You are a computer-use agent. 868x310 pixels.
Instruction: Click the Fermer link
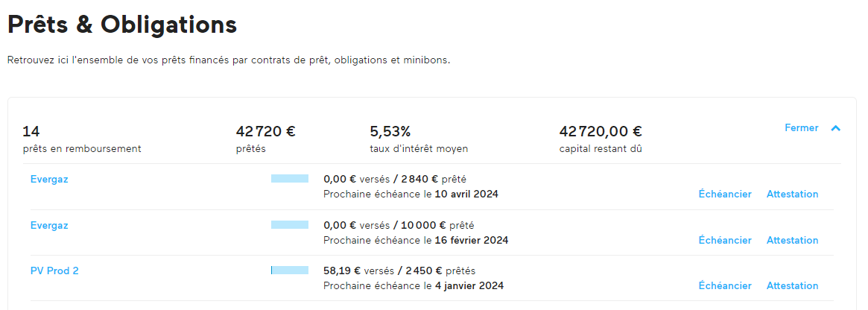801,128
